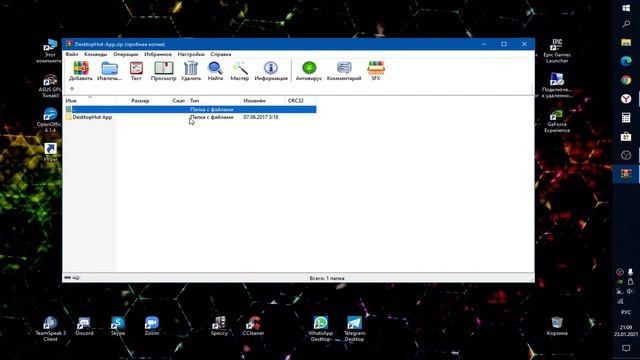Open the Справка menu
640x360 pixels.
[221, 54]
